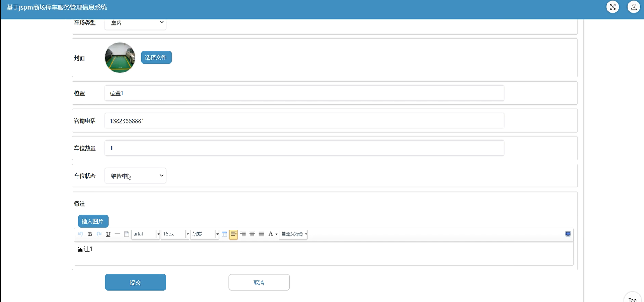This screenshot has width=644, height=302.
Task: Click the 车场类型 label
Action: tap(85, 23)
